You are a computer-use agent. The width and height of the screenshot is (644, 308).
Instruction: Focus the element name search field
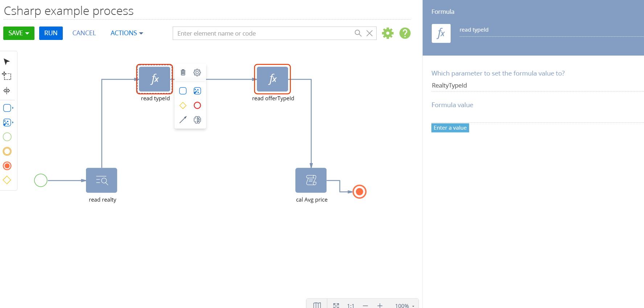(264, 33)
